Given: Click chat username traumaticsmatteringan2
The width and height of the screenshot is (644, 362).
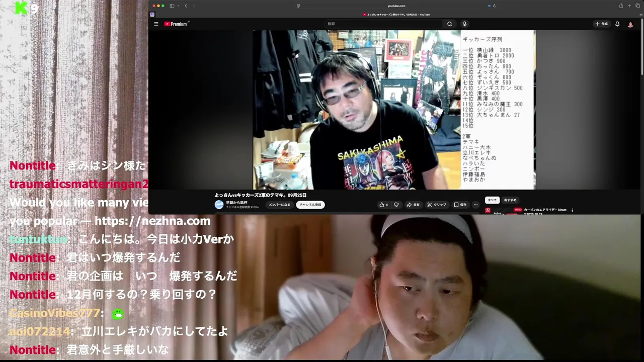Looking at the screenshot, I should pos(79,184).
